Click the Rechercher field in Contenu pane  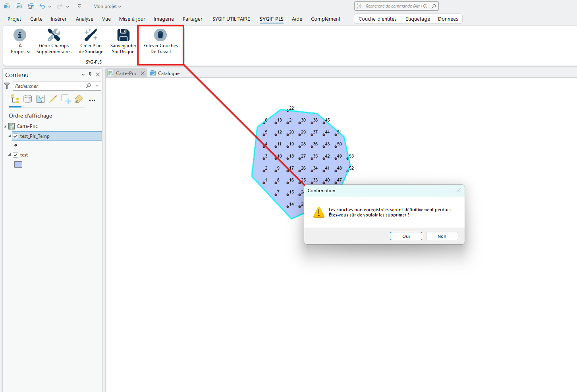[x=50, y=86]
